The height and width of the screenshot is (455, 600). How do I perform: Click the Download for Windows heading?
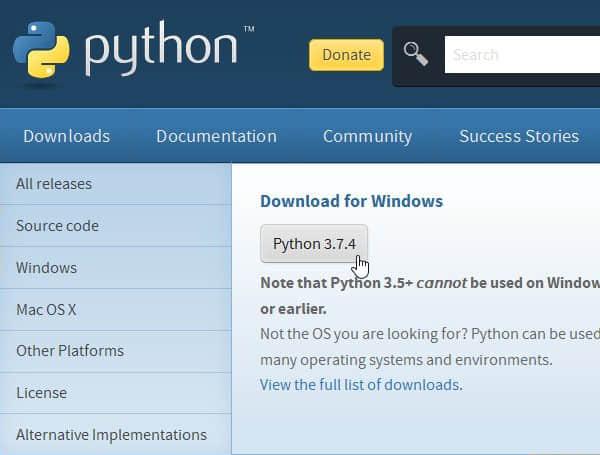351,201
